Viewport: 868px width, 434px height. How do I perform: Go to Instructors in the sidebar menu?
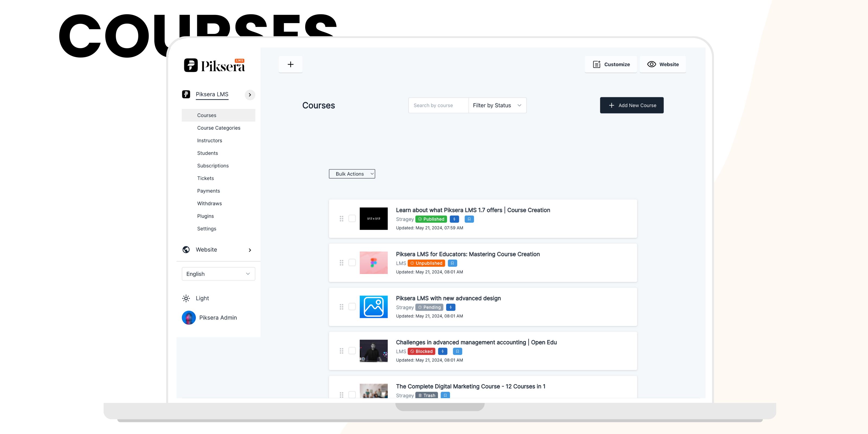tap(210, 141)
